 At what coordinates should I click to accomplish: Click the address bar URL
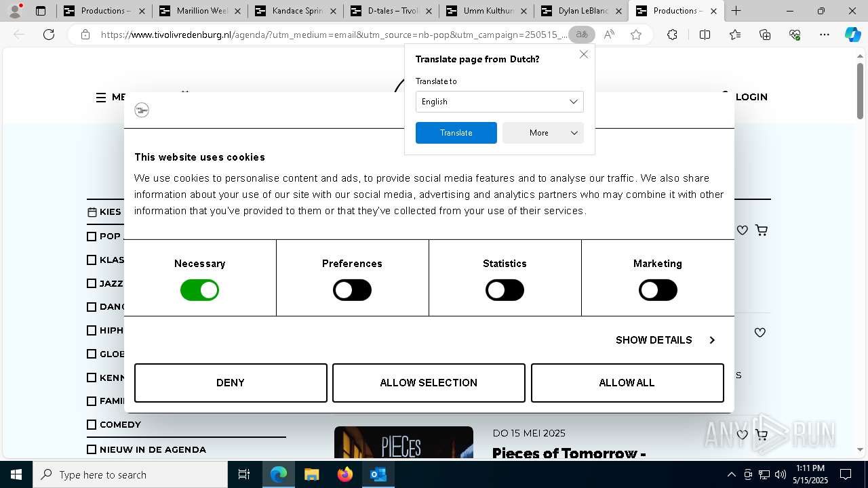point(334,35)
